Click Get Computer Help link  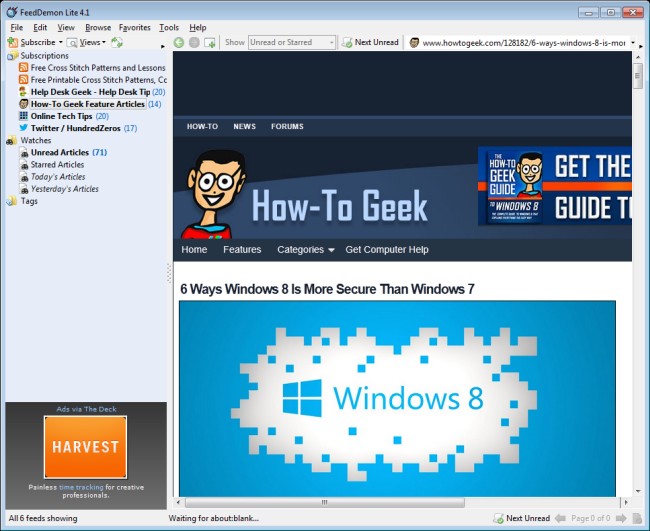tap(387, 250)
